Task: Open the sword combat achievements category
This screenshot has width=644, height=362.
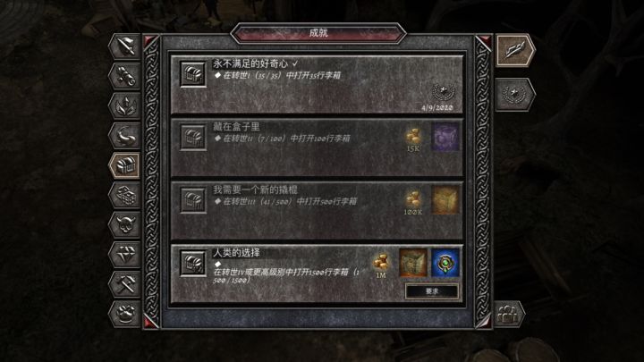Action: (x=125, y=46)
